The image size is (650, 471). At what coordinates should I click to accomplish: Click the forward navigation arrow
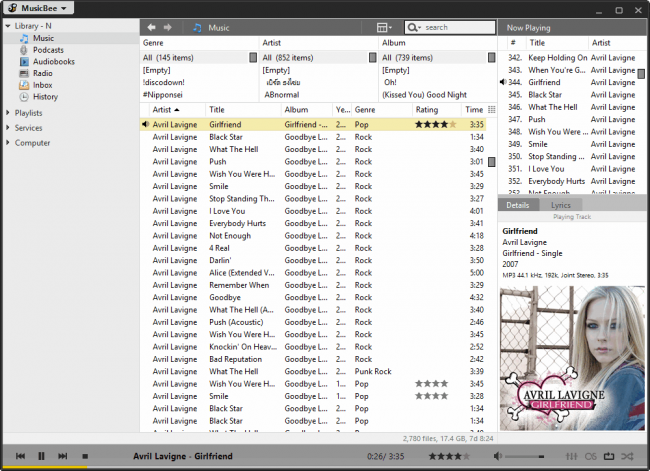167,27
